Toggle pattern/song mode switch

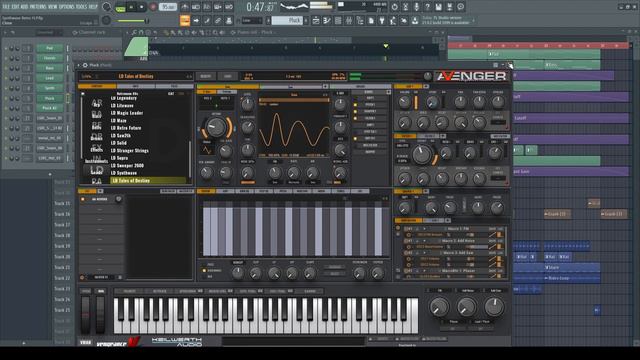click(x=120, y=7)
